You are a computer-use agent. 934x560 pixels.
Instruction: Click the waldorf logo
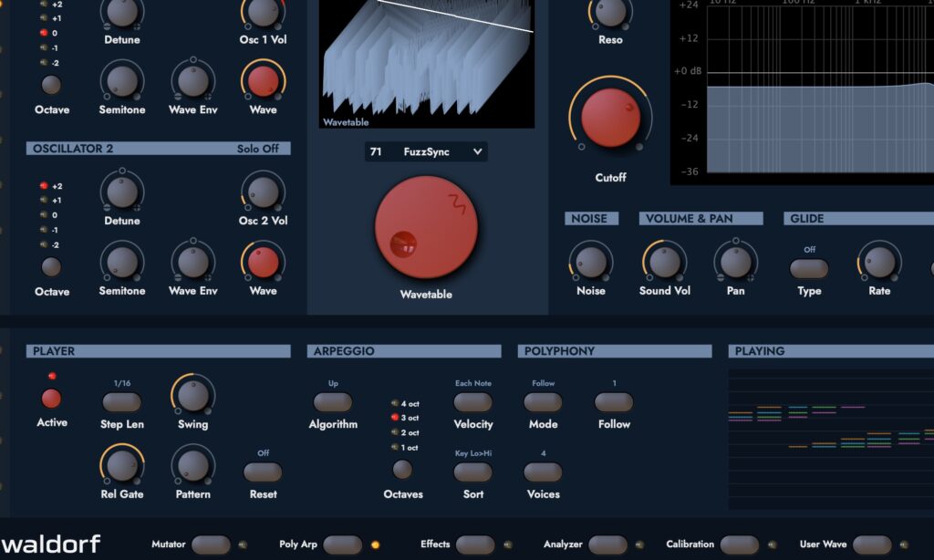click(x=51, y=544)
